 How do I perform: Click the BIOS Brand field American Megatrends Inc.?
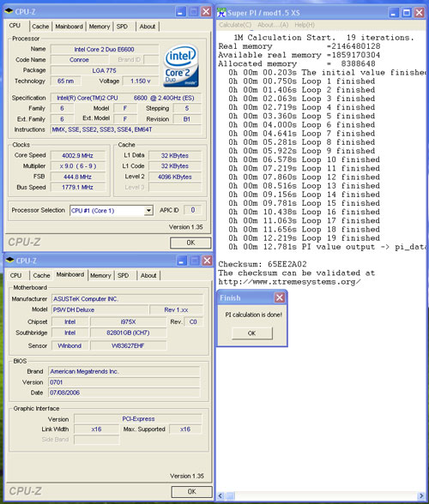coord(124,372)
